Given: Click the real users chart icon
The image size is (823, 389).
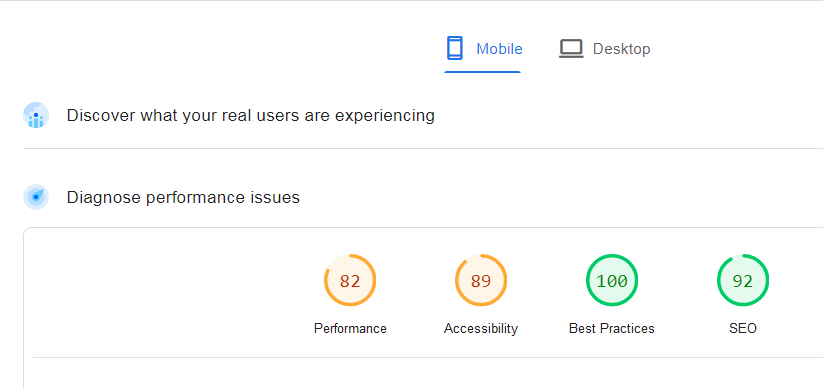Looking at the screenshot, I should (x=36, y=115).
